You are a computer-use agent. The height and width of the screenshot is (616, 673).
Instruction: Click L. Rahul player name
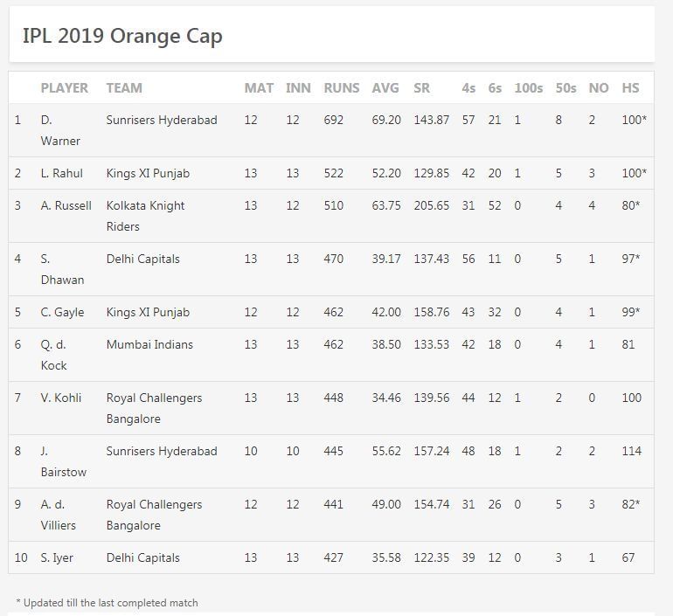coord(62,173)
